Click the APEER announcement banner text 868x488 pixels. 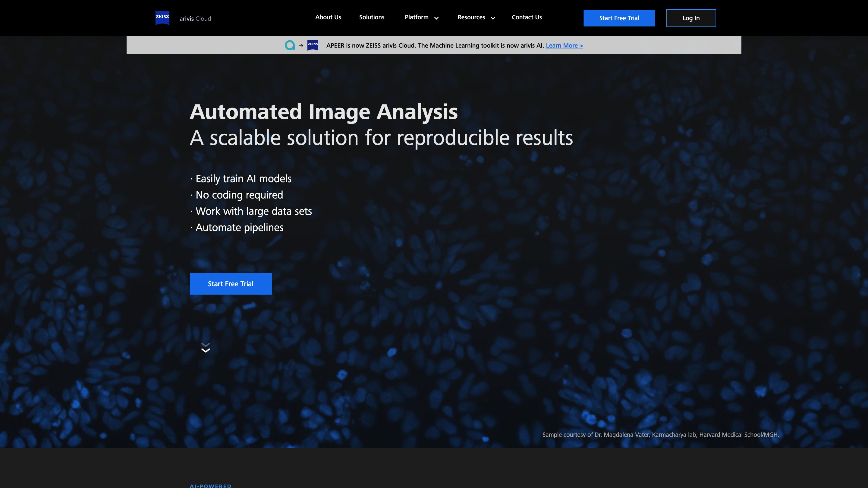[435, 45]
